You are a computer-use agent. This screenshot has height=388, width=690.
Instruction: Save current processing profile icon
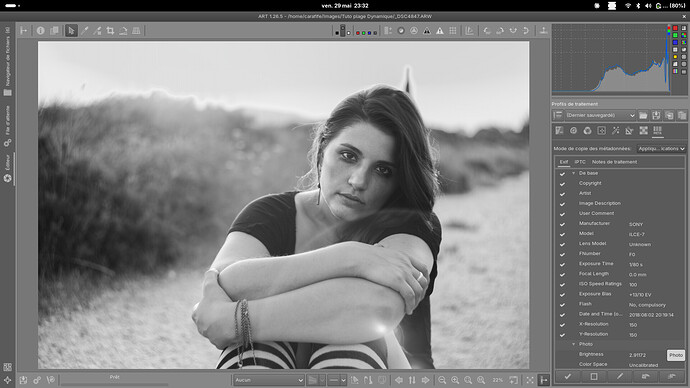(x=656, y=115)
